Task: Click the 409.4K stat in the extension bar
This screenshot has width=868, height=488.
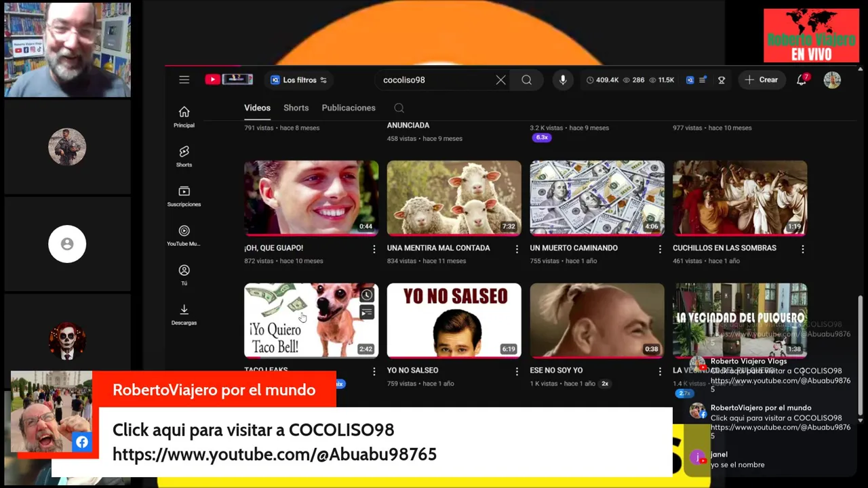Action: click(x=602, y=80)
